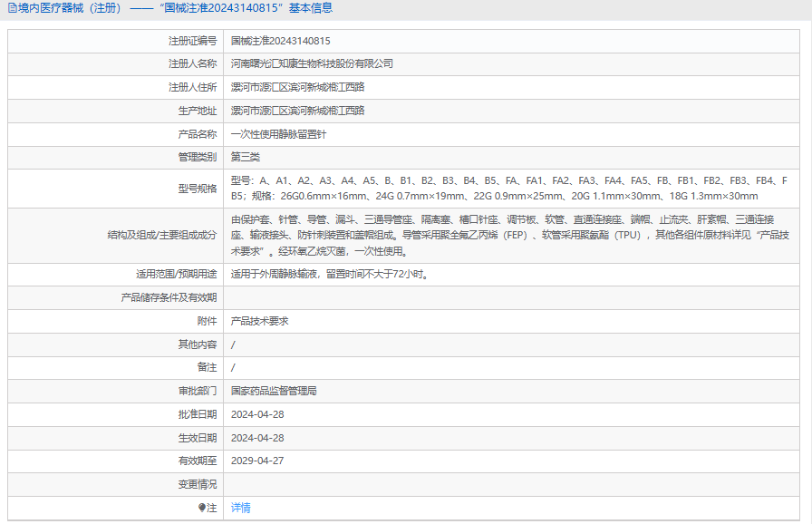Click the 生产地址 label
This screenshot has height=524, width=812.
198,111
